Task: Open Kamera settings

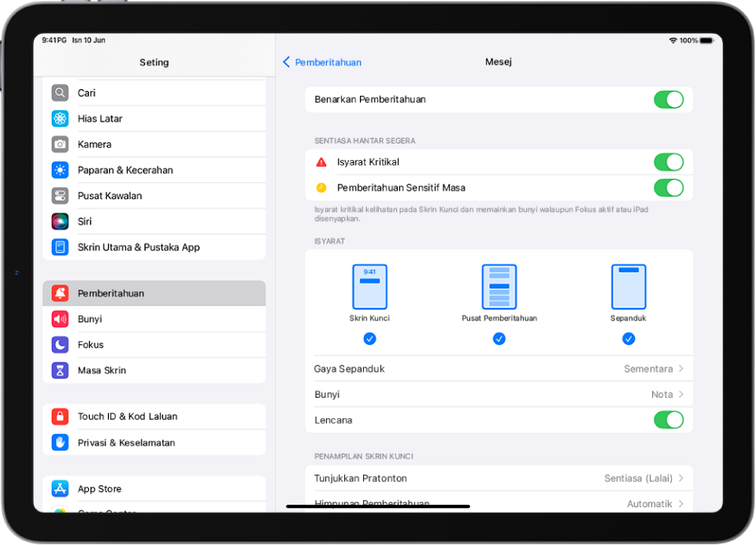Action: click(x=154, y=143)
